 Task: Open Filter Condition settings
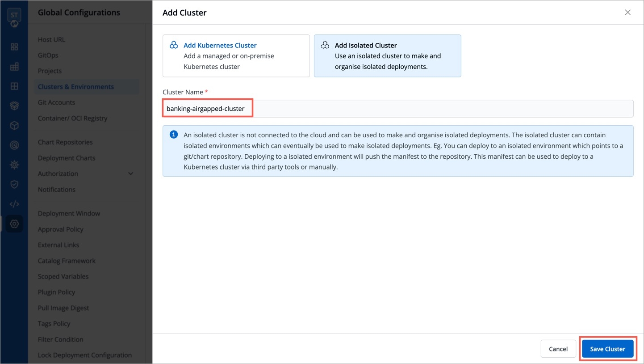(x=61, y=339)
